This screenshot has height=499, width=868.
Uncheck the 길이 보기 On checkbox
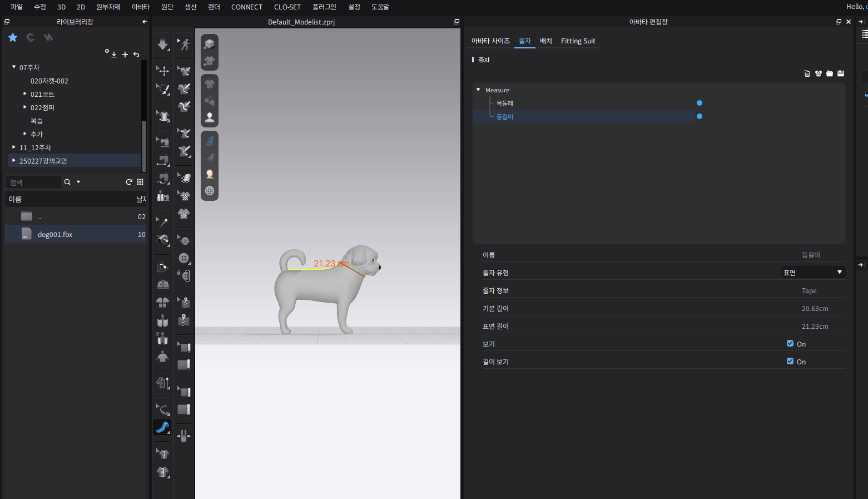pyautogui.click(x=790, y=362)
